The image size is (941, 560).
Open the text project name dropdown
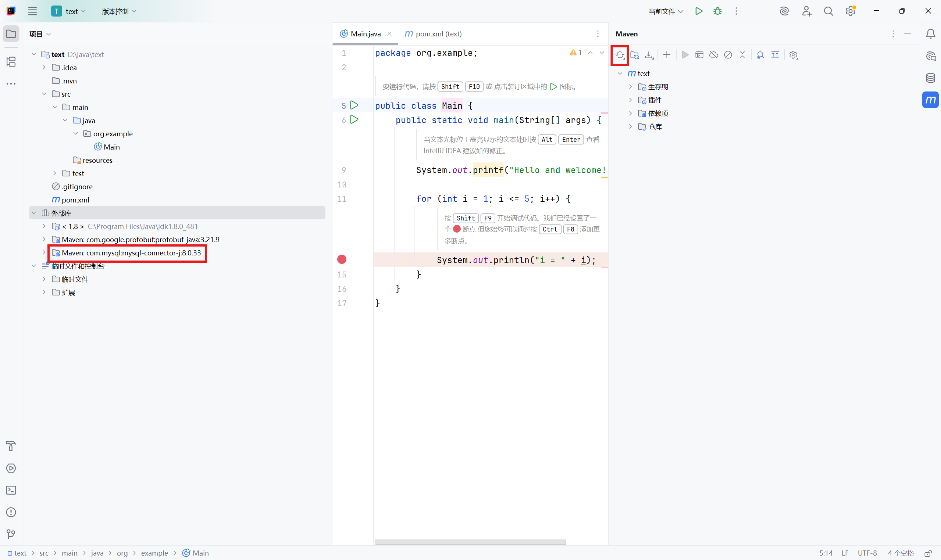coord(69,11)
